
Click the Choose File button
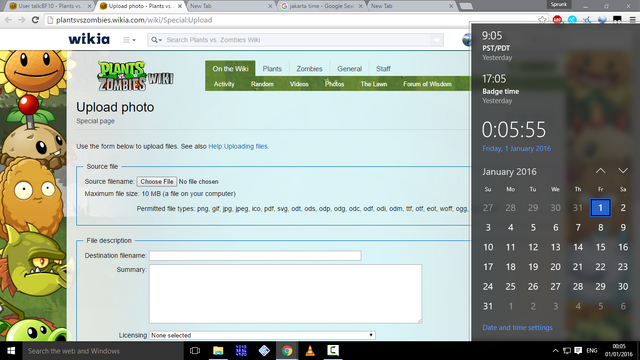tap(157, 181)
